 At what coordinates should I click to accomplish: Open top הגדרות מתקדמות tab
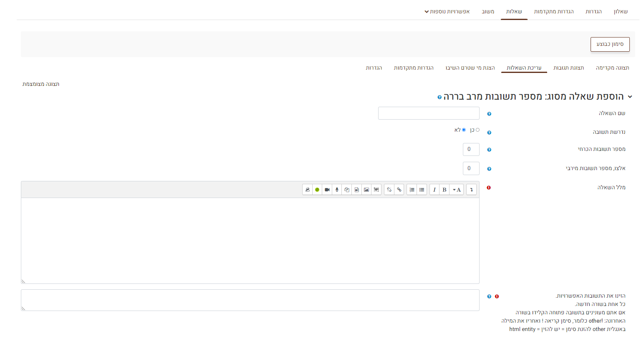(554, 12)
